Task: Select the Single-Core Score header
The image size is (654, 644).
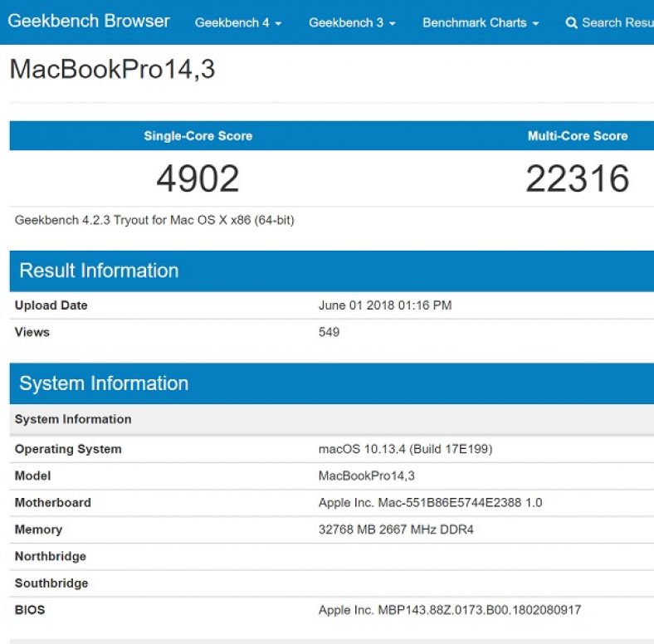Action: click(198, 136)
